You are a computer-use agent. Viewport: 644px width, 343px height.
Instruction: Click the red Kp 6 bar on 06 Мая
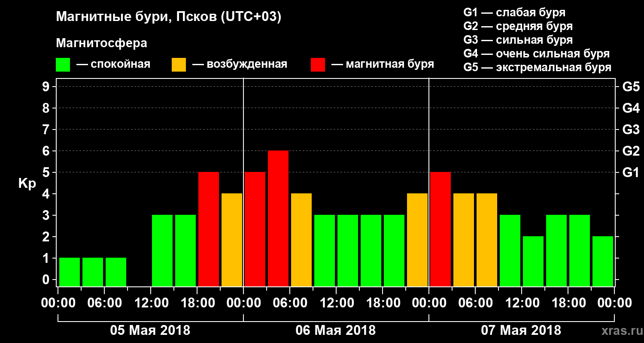(278, 218)
